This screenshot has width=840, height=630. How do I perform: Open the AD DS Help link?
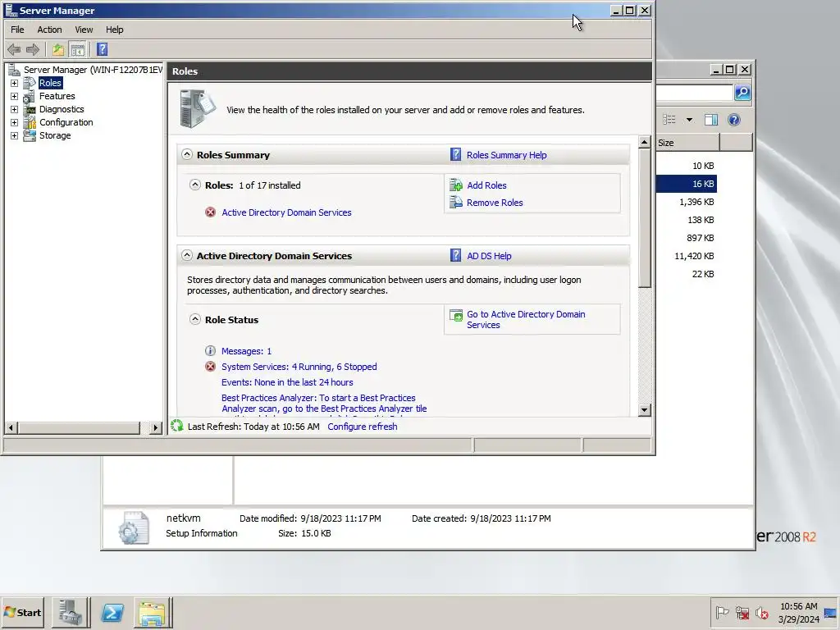pos(489,256)
